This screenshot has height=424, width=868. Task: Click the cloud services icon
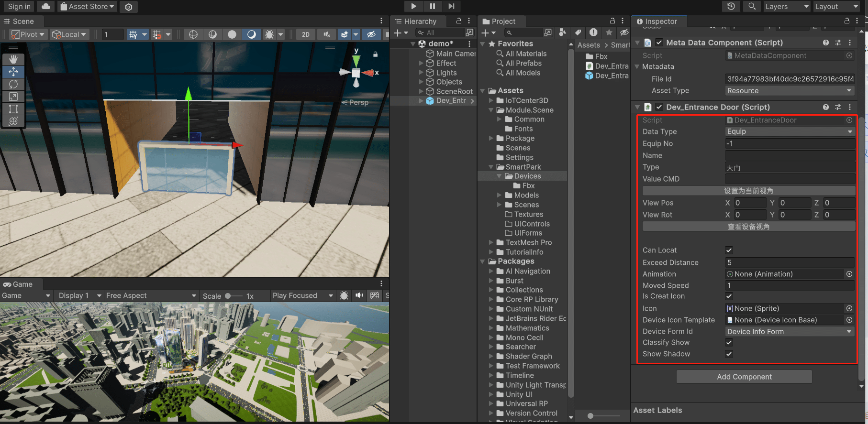click(46, 6)
